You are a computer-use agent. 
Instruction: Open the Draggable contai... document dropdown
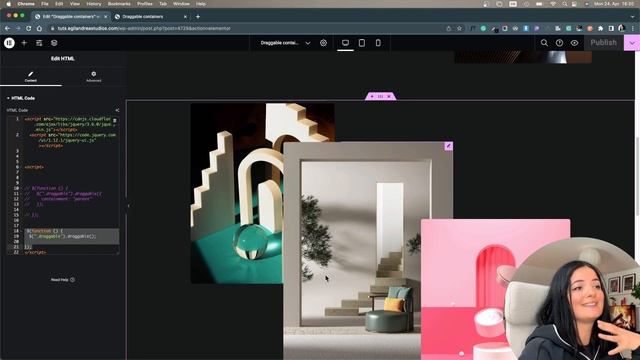click(x=285, y=43)
